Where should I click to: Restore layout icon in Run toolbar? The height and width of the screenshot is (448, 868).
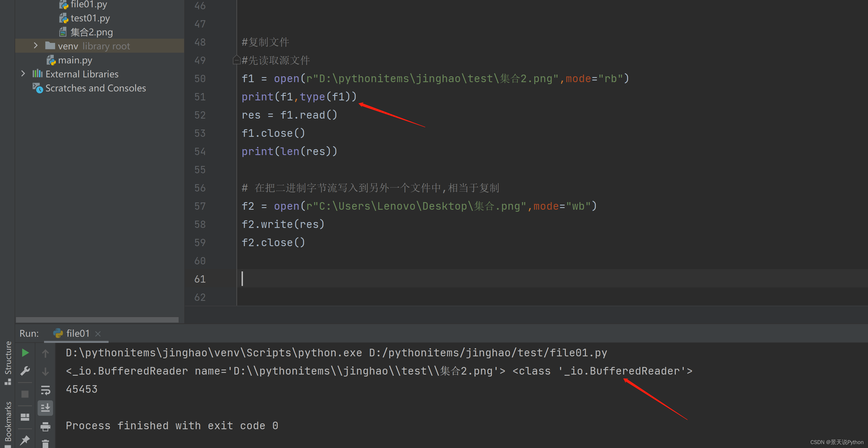[25, 417]
